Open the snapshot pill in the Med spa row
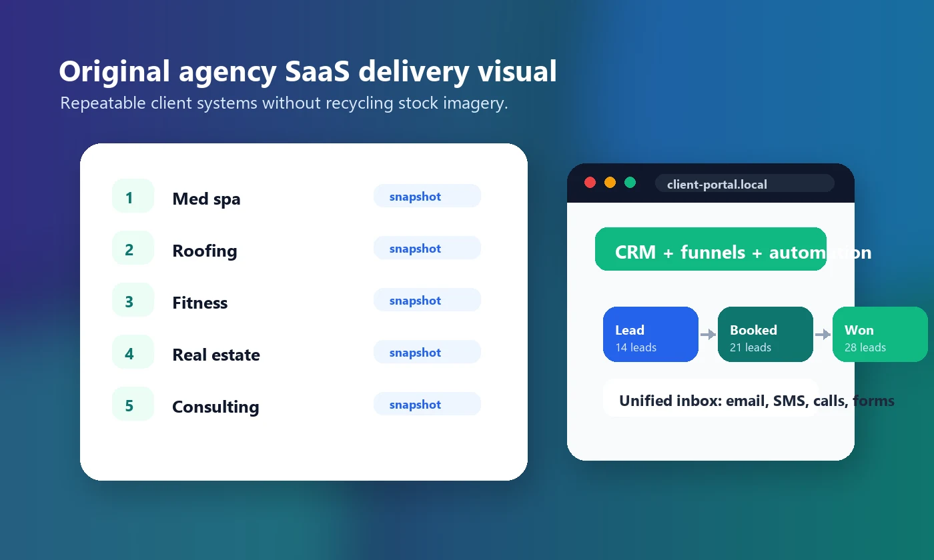 point(427,196)
